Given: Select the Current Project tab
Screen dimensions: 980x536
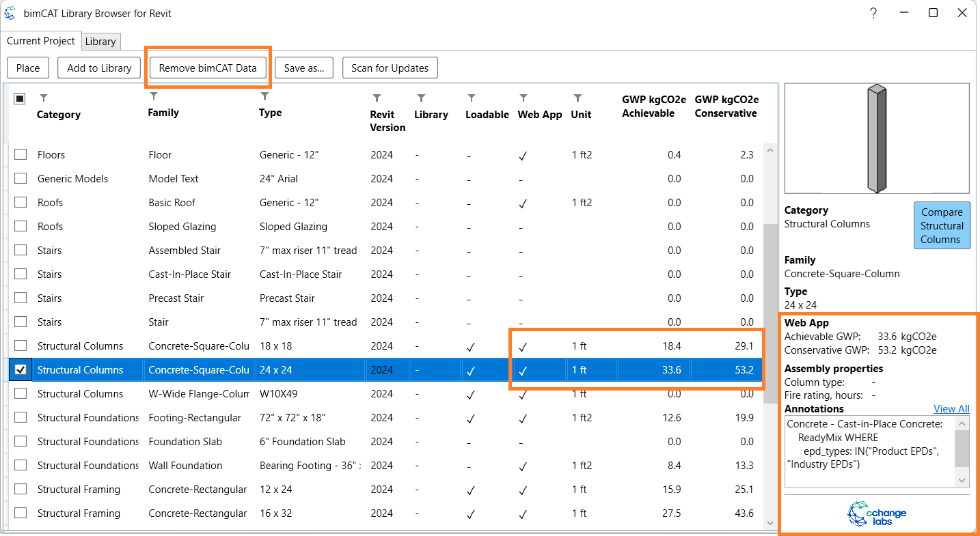Looking at the screenshot, I should (x=41, y=41).
